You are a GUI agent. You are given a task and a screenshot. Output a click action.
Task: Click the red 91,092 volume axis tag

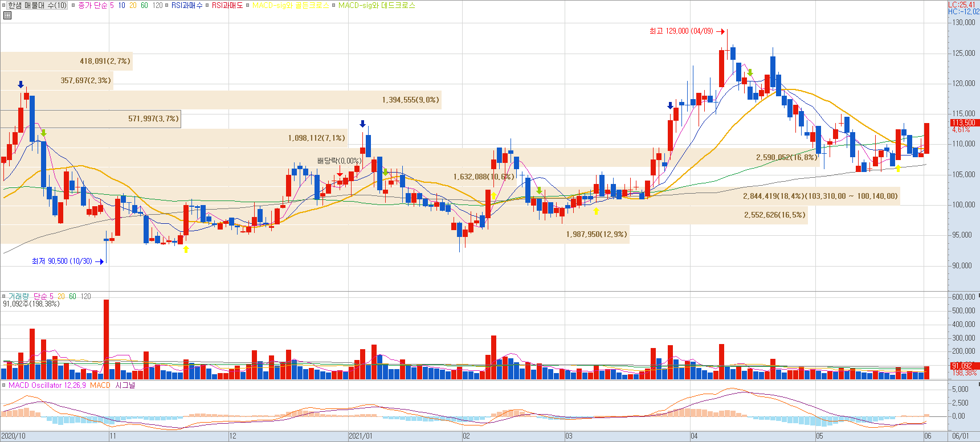[x=964, y=366]
